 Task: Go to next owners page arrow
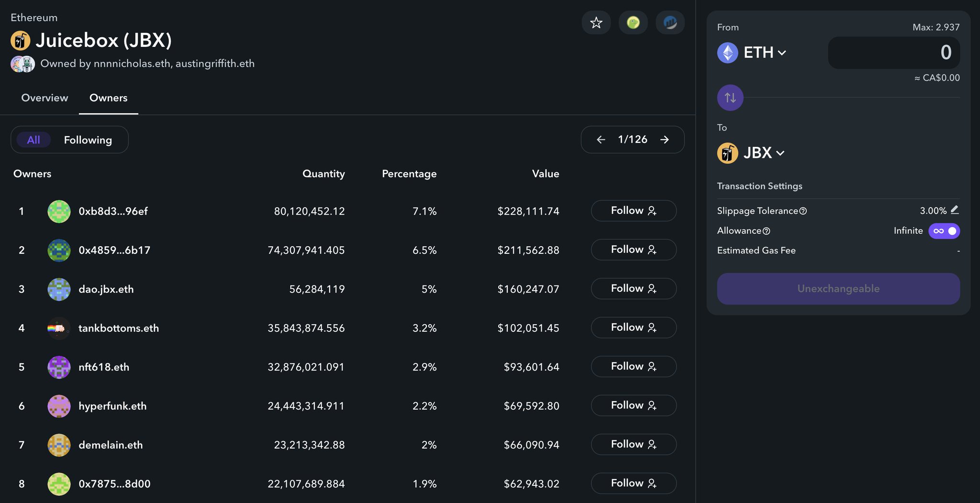tap(664, 140)
